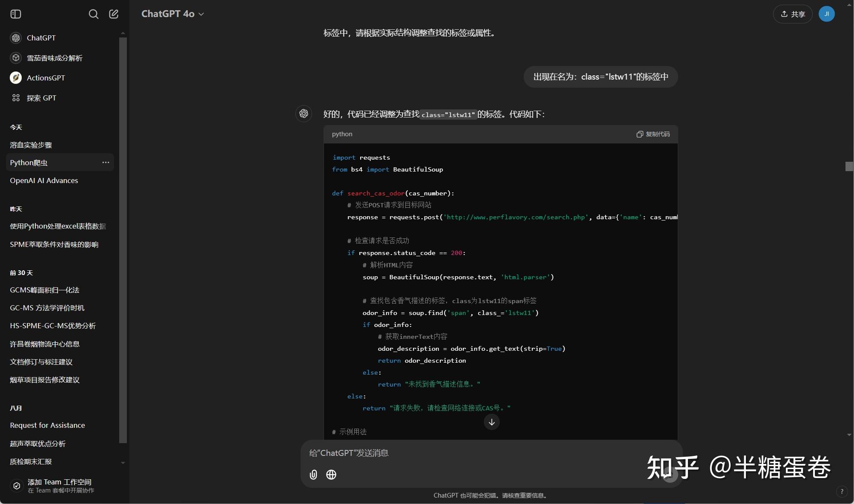Jump to latest message with the down arrow
854x504 pixels.
[491, 422]
